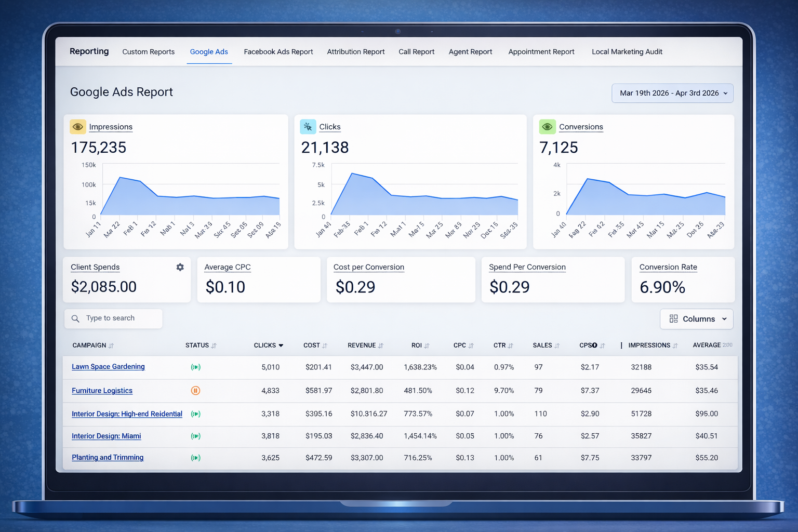Viewport: 798px width, 532px height.
Task: Click the Clicks metric icon
Action: tap(308, 126)
